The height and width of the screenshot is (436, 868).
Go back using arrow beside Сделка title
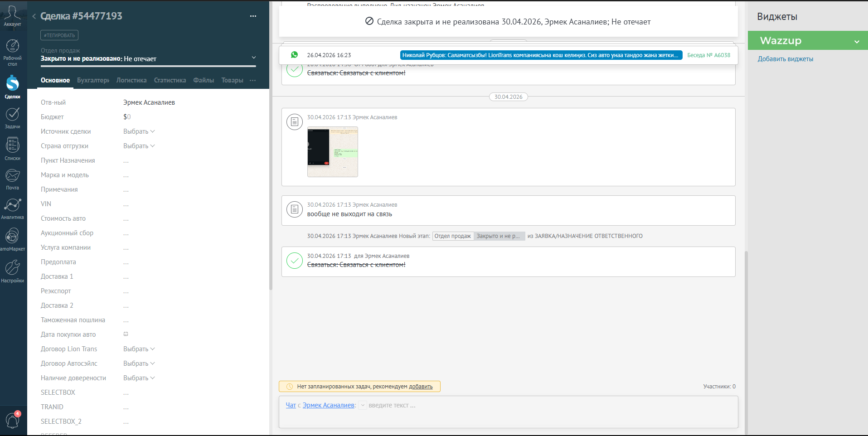[x=34, y=16]
